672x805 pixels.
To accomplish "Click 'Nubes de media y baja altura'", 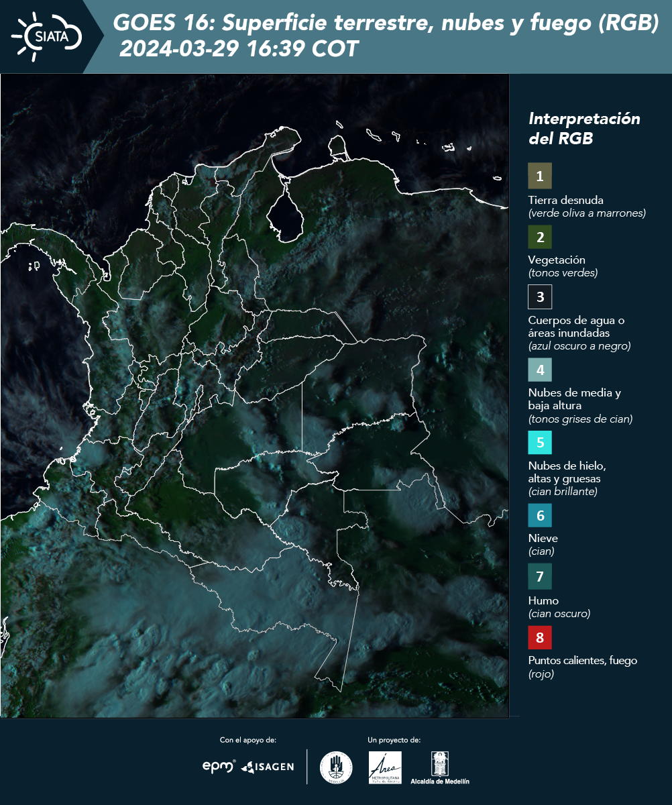I will pos(574,399).
